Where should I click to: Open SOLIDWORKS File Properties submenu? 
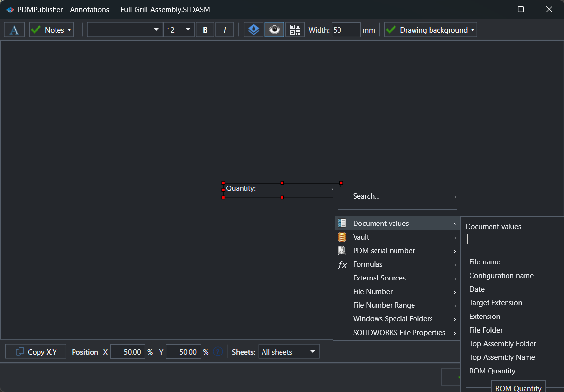click(x=397, y=333)
